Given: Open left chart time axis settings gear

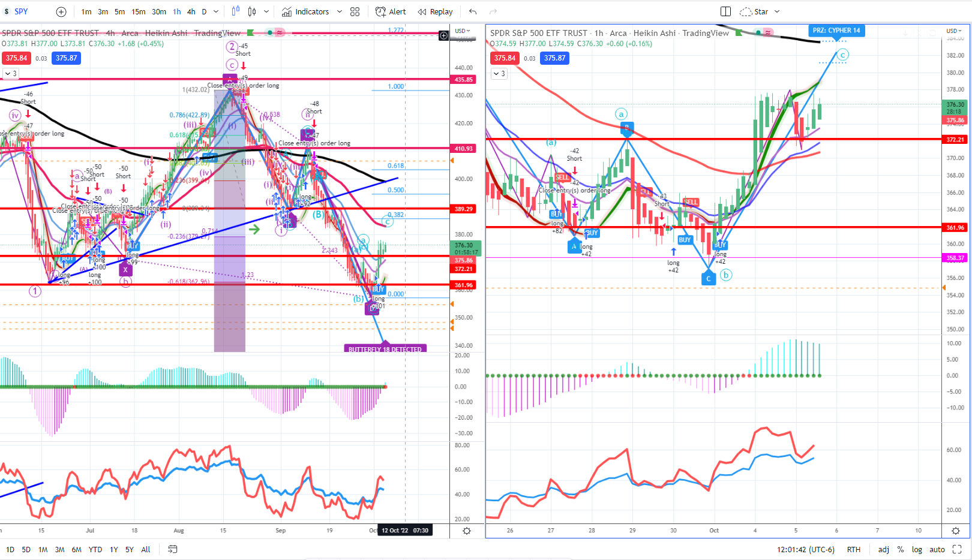Looking at the screenshot, I should (467, 531).
